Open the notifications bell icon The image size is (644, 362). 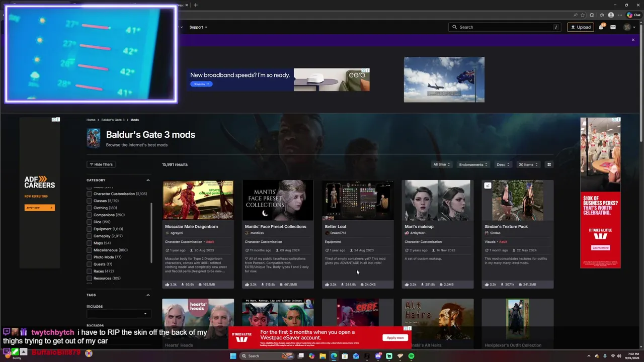point(601,27)
